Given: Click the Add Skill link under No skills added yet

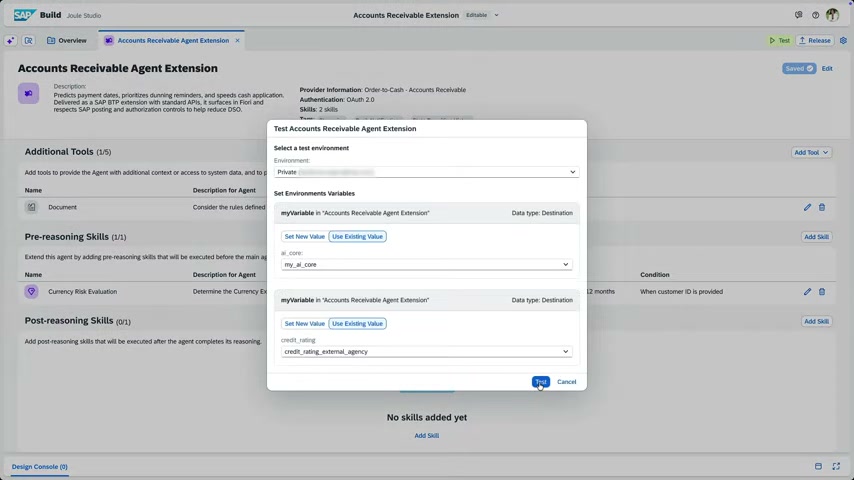Looking at the screenshot, I should click(426, 436).
